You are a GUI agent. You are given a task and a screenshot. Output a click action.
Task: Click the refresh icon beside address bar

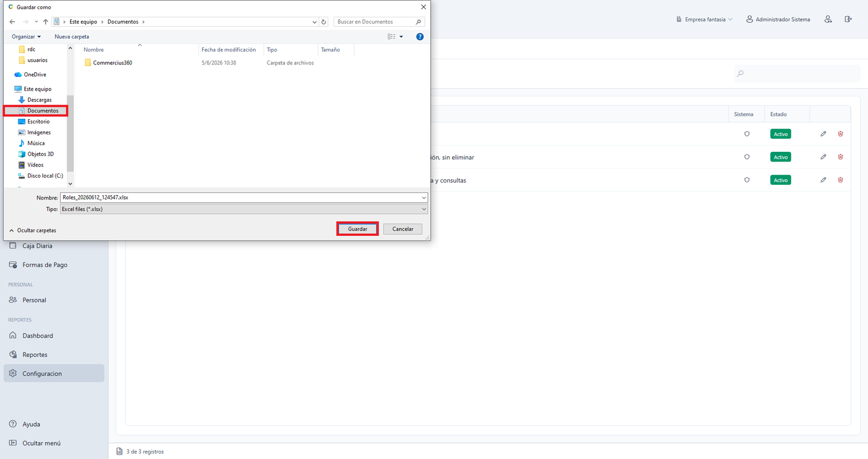click(324, 22)
